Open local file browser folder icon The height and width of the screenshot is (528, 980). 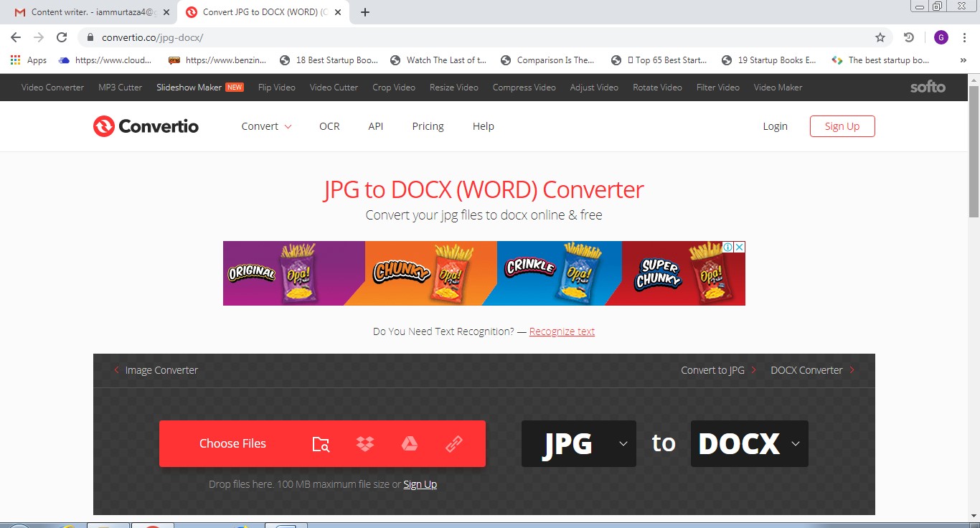tap(321, 444)
